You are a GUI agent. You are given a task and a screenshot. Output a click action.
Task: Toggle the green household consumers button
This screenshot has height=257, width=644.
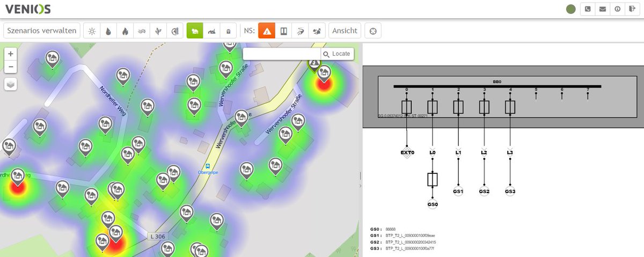(195, 31)
